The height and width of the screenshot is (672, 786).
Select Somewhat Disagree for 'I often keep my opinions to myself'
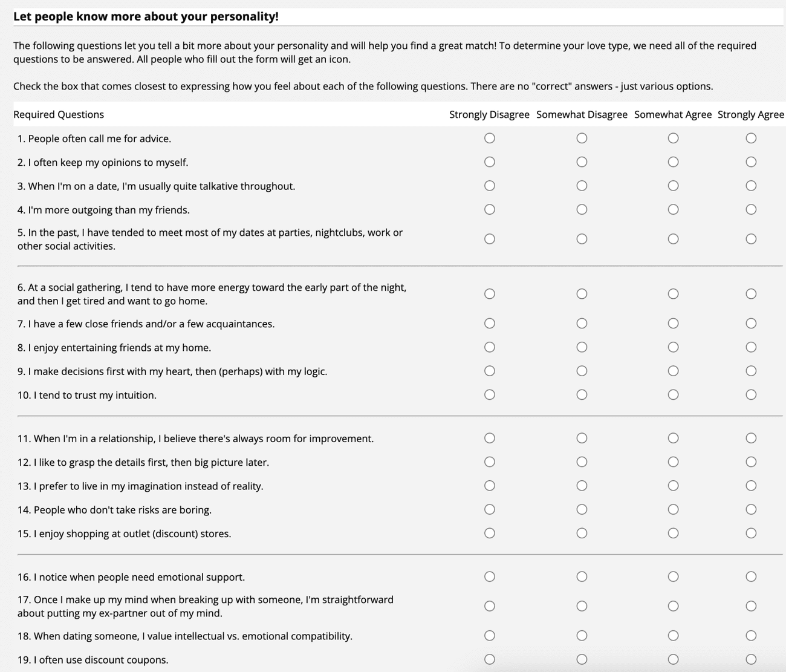[x=582, y=161]
